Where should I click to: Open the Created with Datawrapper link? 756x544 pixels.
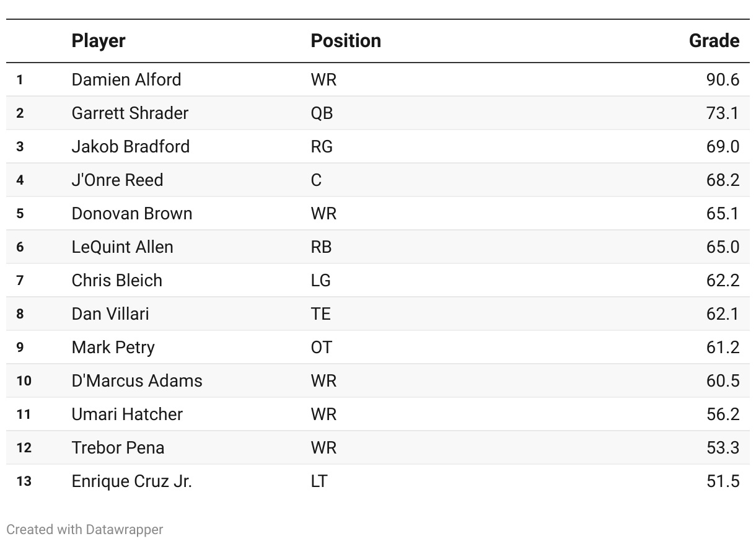tap(85, 530)
